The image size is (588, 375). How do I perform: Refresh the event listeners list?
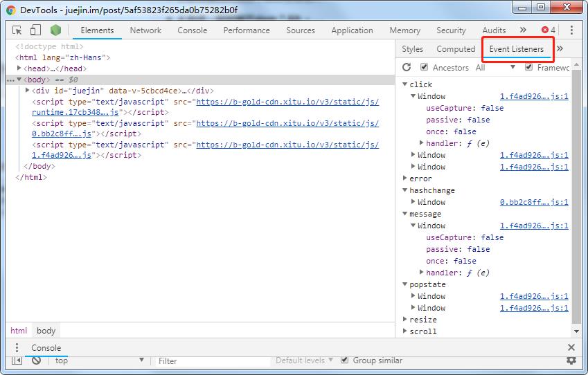(407, 67)
